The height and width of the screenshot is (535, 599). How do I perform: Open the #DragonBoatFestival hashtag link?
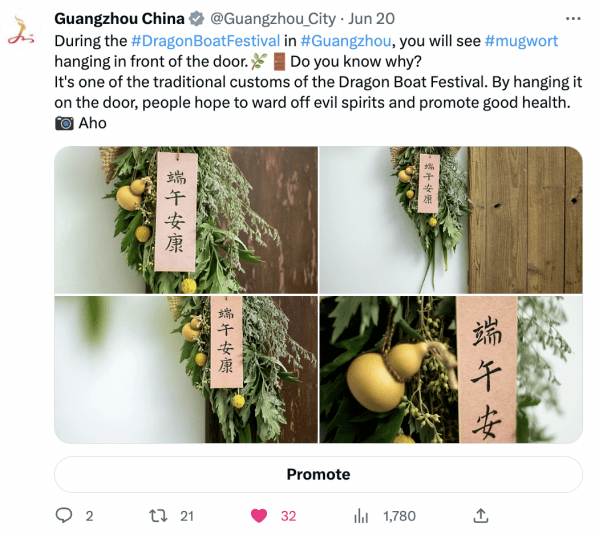pyautogui.click(x=206, y=41)
